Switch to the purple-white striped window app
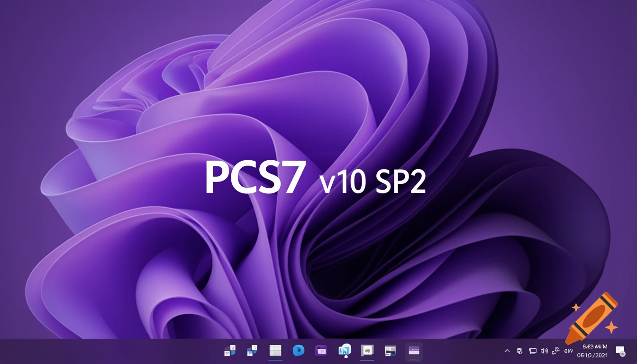This screenshot has width=637, height=364. (x=414, y=351)
